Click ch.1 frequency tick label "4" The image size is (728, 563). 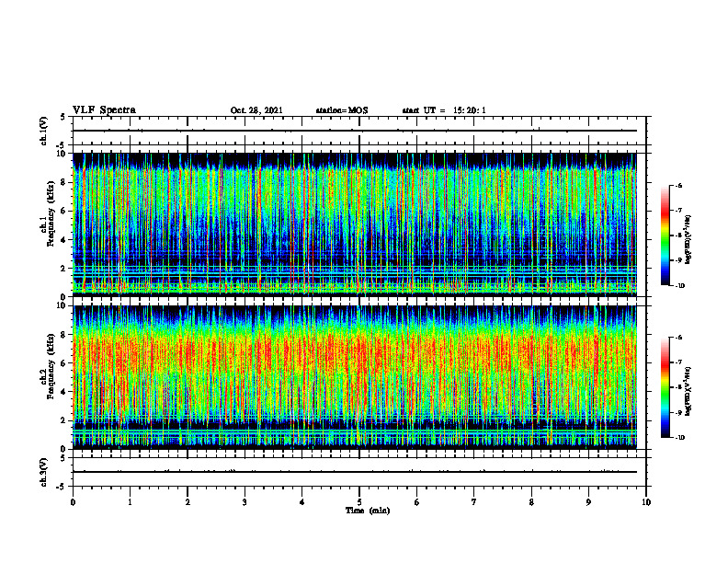[63, 240]
